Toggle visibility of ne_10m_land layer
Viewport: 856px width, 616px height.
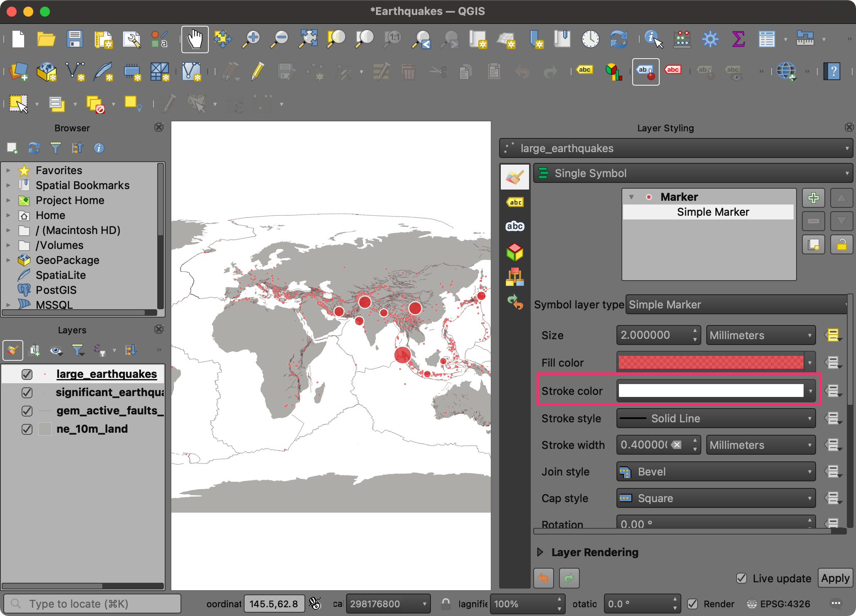[x=27, y=429]
